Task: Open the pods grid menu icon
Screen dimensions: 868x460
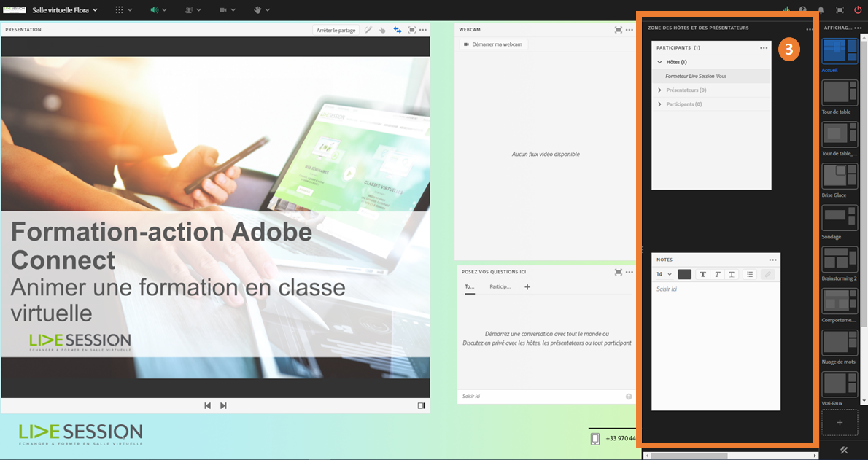Action: coord(119,10)
